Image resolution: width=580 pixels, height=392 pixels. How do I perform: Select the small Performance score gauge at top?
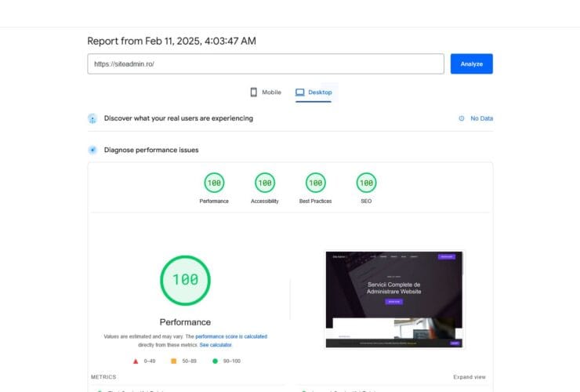[x=214, y=183]
